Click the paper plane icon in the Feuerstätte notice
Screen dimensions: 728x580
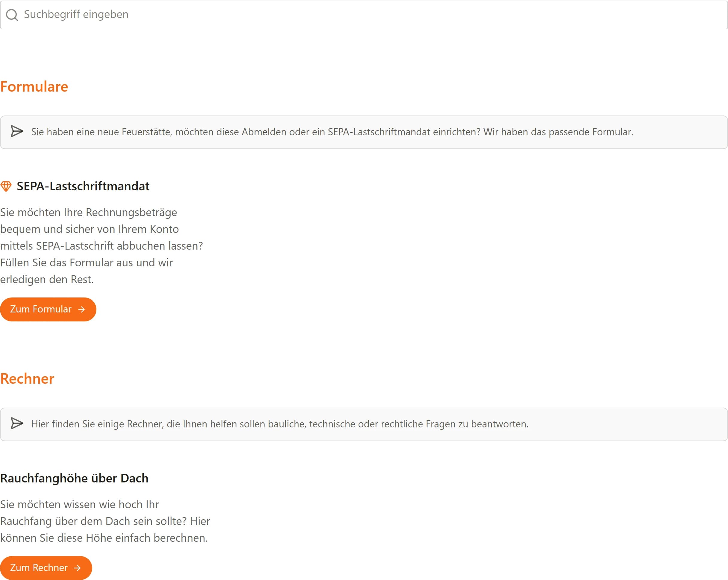click(x=17, y=131)
